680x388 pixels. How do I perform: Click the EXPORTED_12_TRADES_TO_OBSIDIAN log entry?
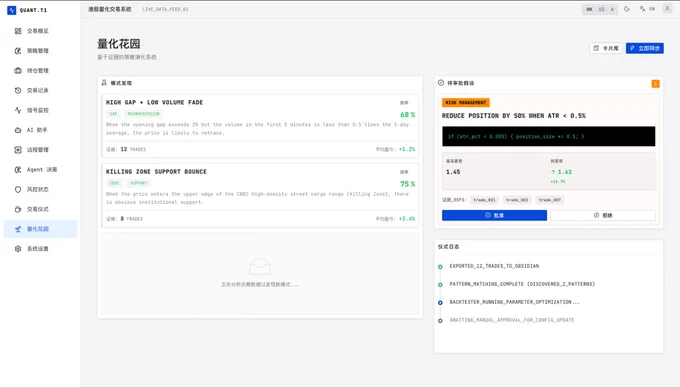(494, 266)
